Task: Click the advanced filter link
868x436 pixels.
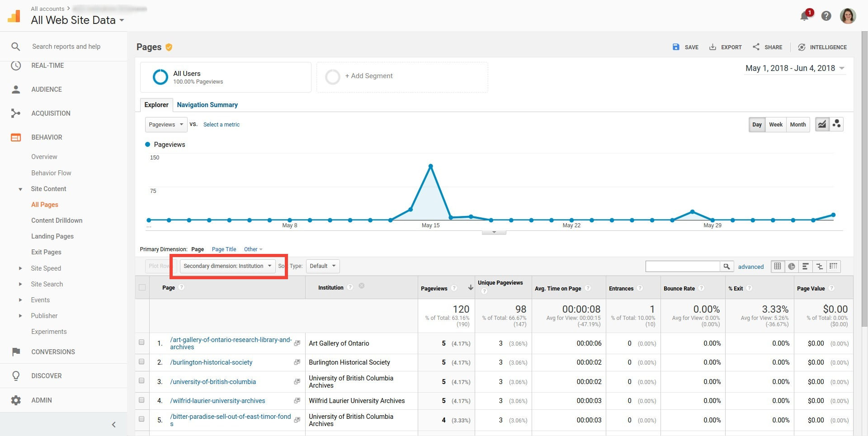Action: coord(750,267)
